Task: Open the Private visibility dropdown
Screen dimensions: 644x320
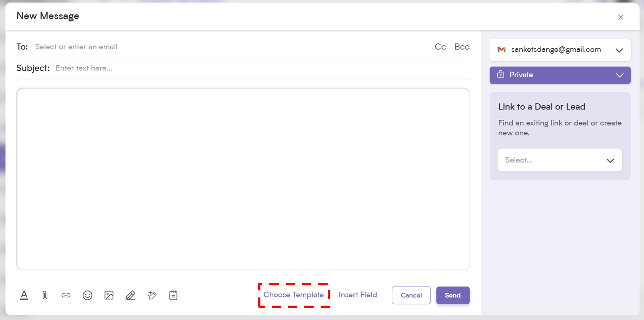Action: click(x=560, y=75)
